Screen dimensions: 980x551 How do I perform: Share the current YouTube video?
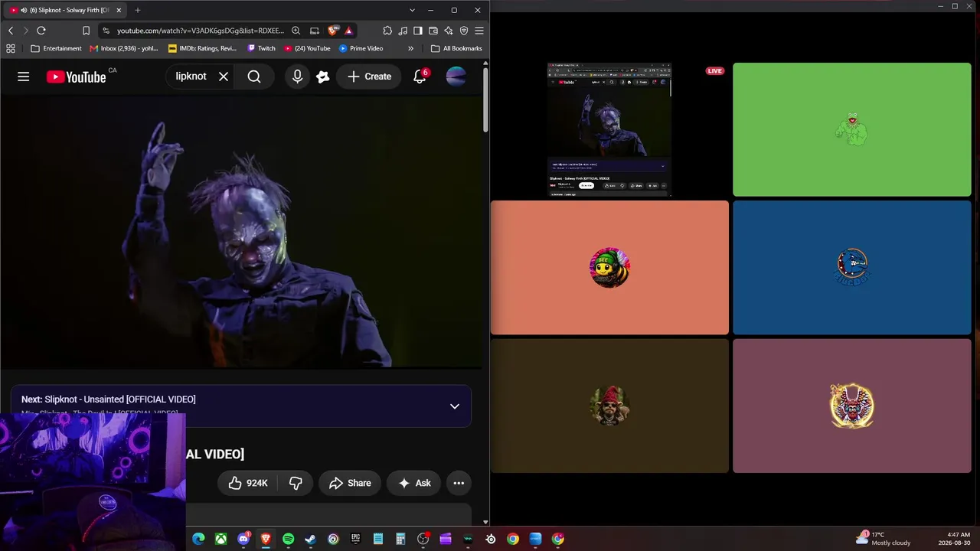350,483
